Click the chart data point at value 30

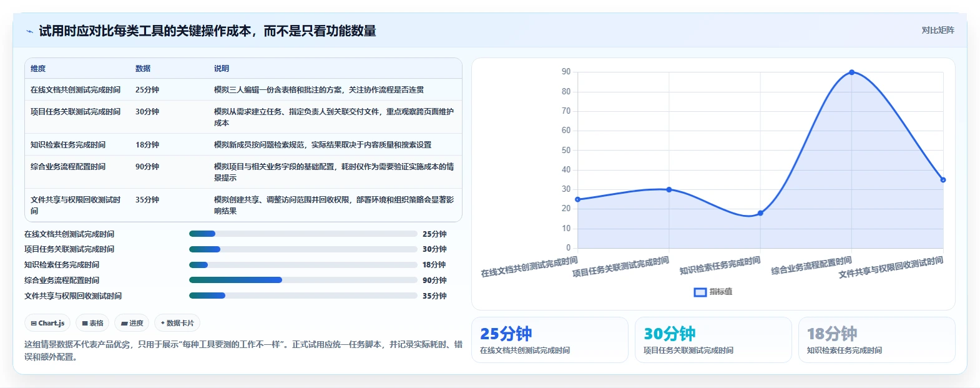coord(669,189)
